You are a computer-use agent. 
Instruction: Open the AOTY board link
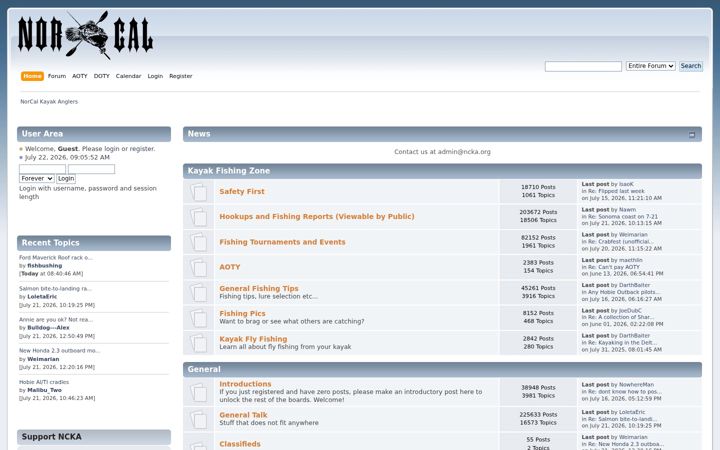(230, 267)
